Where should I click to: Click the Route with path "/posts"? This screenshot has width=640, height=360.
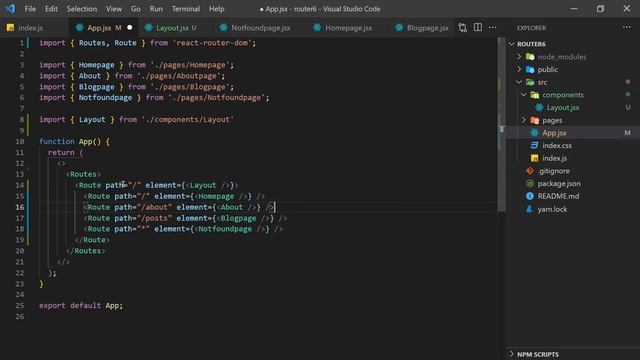185,218
